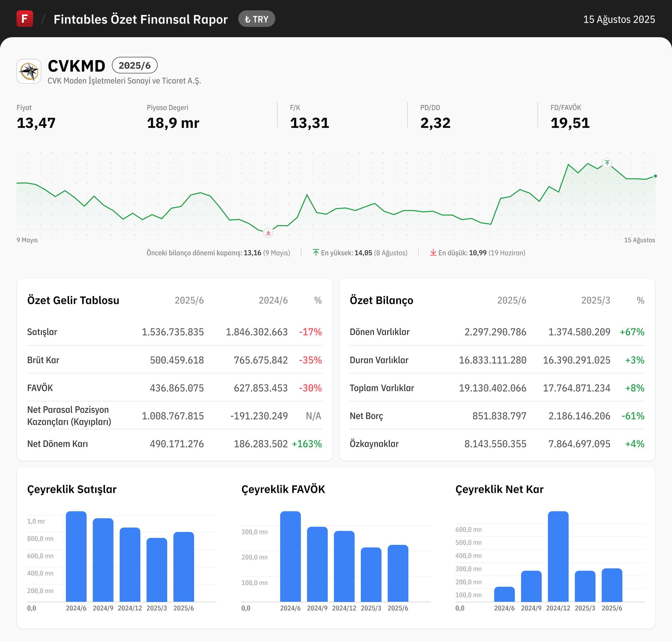Viewport: 672px width, 641px height.
Task: Click the Özet Bilanço heading
Action: pyautogui.click(x=381, y=300)
